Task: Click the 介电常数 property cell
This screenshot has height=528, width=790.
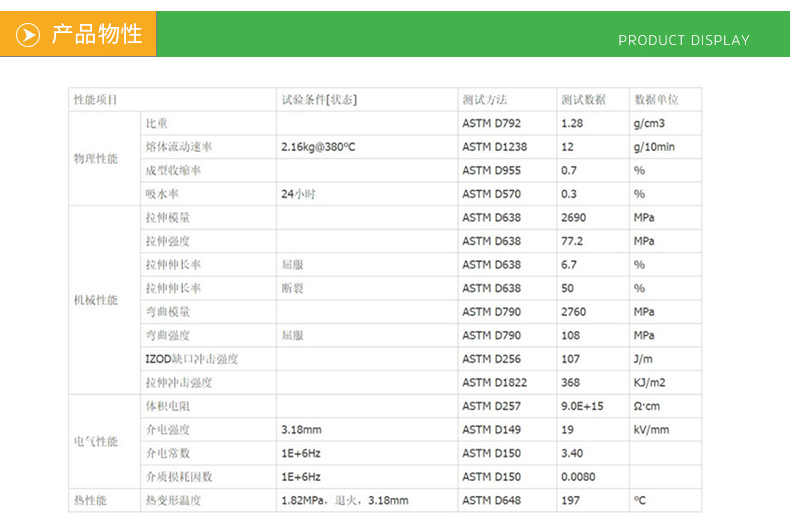Action: coord(208,453)
